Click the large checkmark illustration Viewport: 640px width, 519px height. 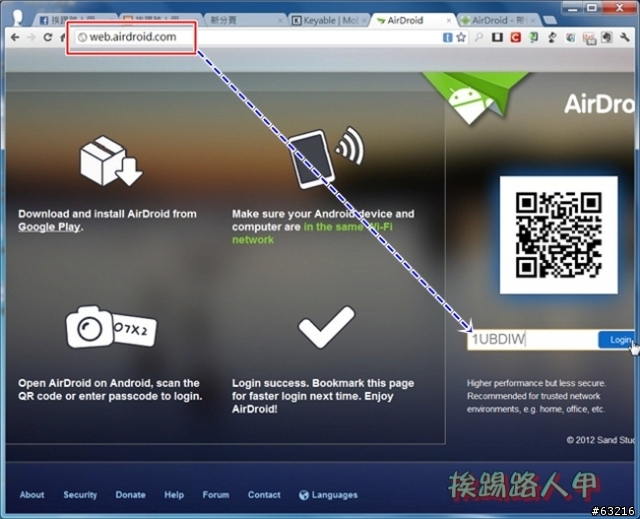[327, 327]
